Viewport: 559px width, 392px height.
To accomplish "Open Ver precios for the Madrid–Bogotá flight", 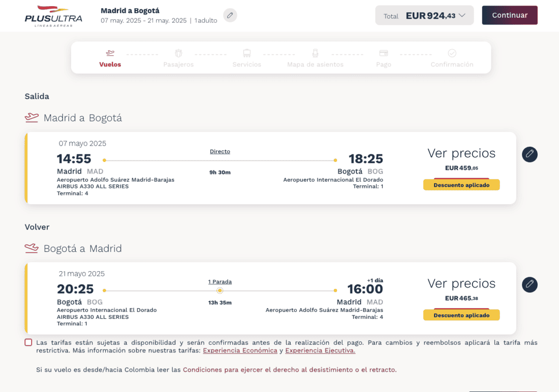I will coord(461,153).
